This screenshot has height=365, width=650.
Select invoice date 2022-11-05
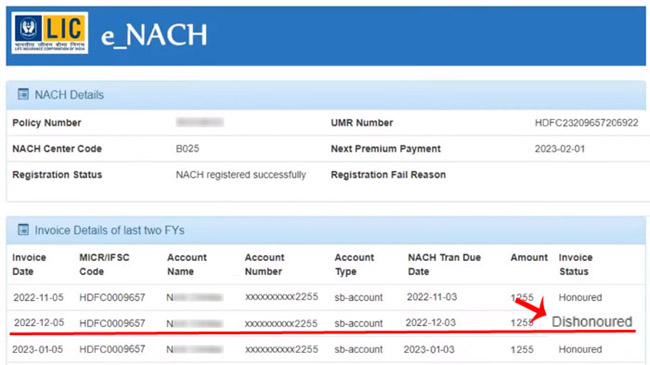pos(38,297)
